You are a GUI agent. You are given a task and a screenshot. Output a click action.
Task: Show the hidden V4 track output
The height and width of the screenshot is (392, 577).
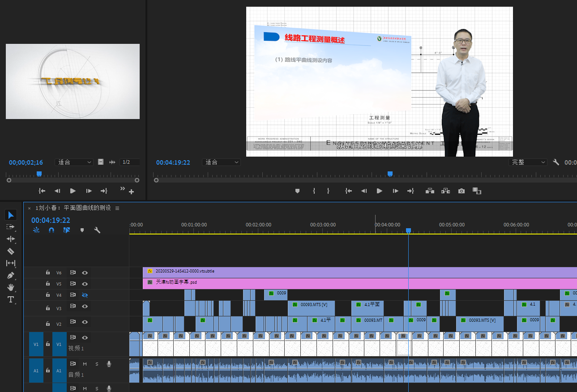point(85,295)
